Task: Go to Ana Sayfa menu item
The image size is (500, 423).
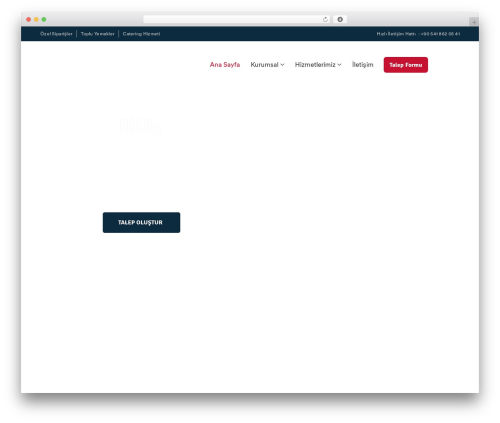Action: (225, 65)
